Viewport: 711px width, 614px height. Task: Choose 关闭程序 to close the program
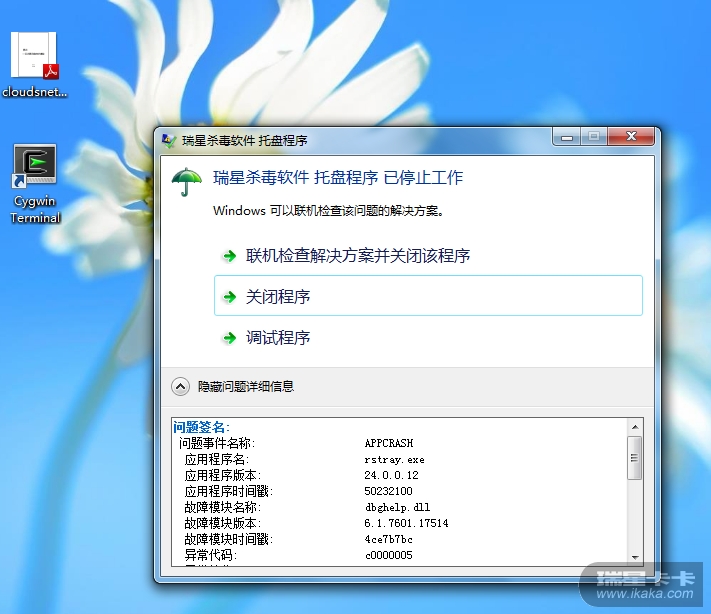(428, 295)
